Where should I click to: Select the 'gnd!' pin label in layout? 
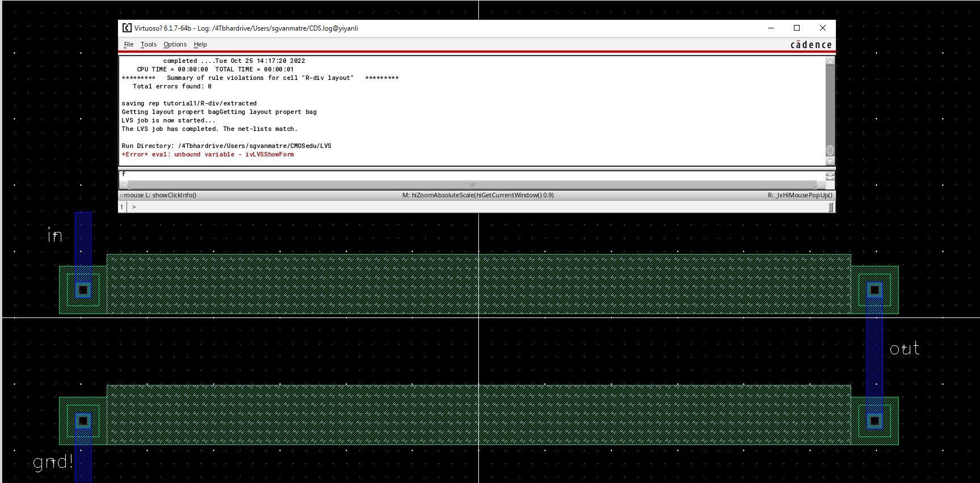(53, 461)
